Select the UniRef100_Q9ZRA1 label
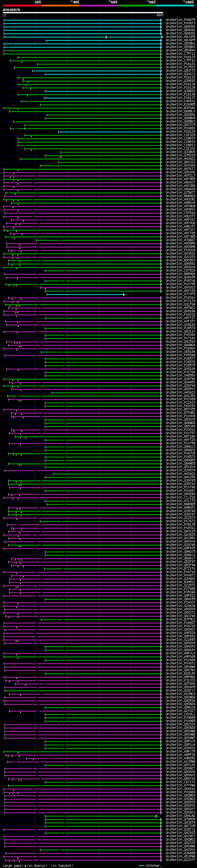 180,115
